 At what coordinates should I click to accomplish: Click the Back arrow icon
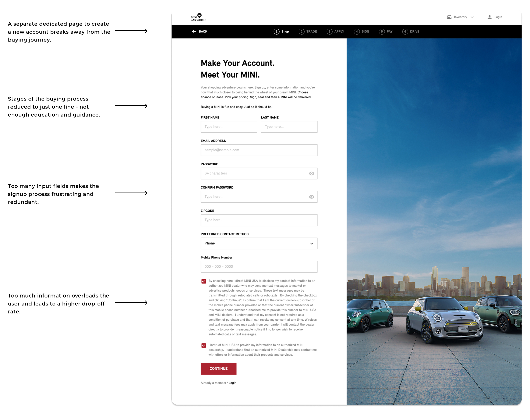tap(194, 31)
